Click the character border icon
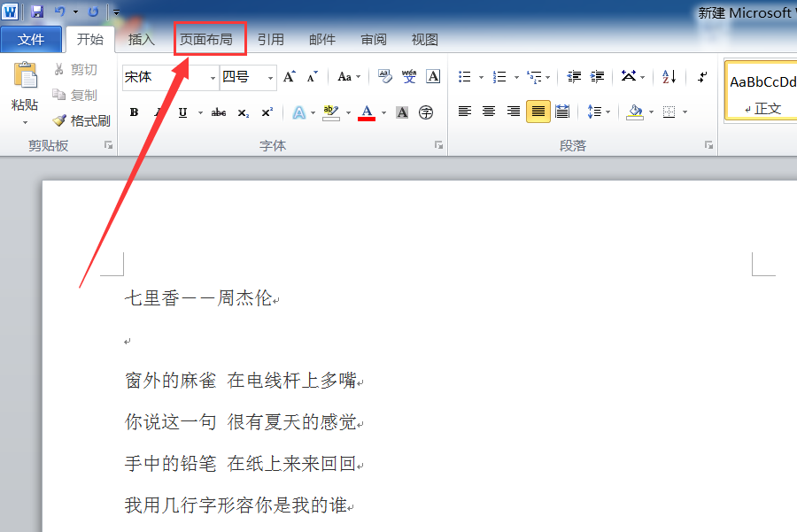797x532 pixels. [x=433, y=77]
